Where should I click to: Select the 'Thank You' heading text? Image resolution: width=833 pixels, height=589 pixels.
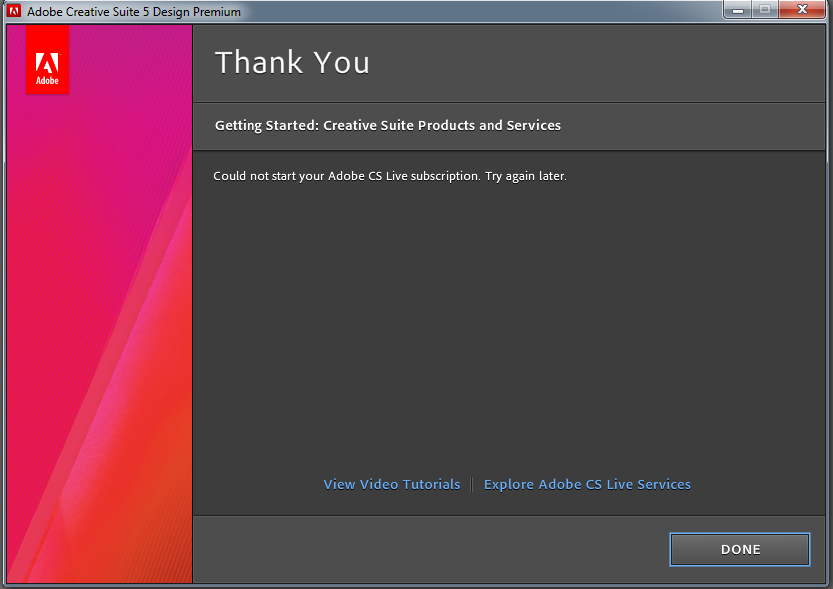click(292, 62)
